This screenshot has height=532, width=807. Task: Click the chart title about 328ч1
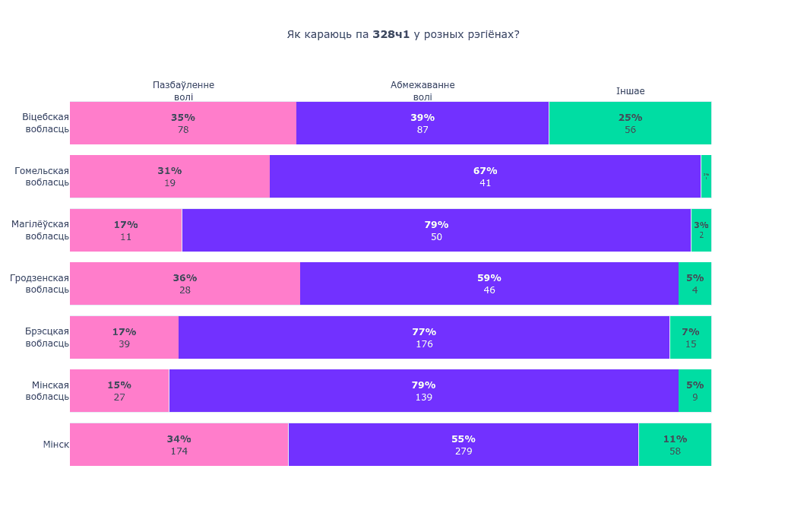click(x=403, y=35)
